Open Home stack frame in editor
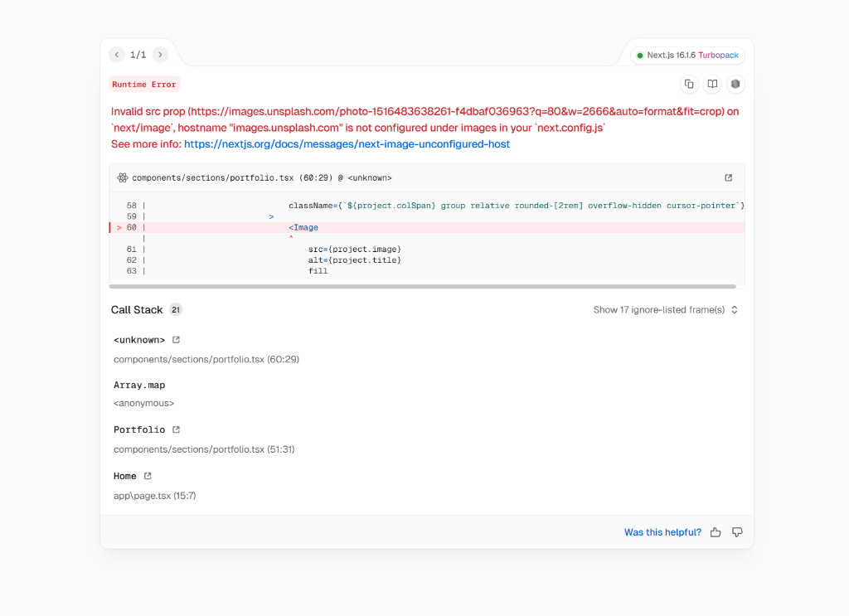This screenshot has height=616, width=849. (148, 476)
